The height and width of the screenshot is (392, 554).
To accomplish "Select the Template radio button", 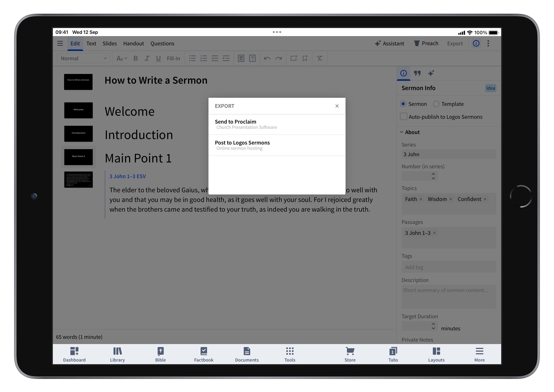I will point(436,104).
